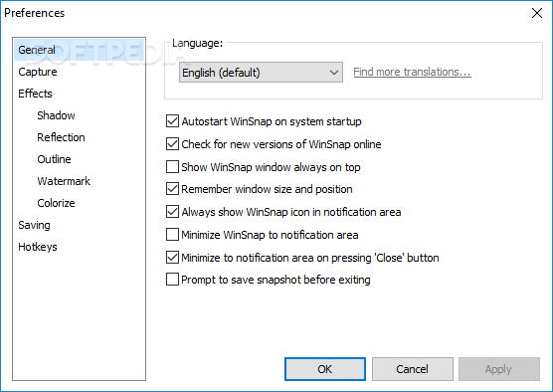Select the Outline effect page
This screenshot has height=392, width=553.
54,159
